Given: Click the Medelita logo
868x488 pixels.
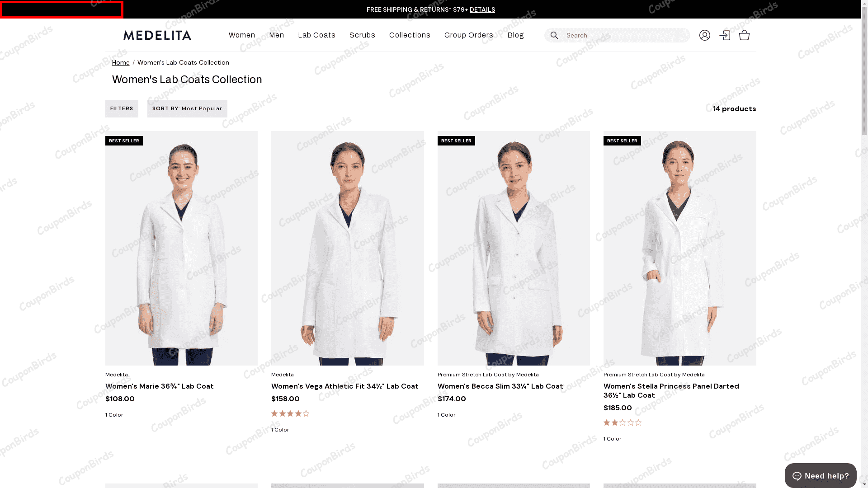Looking at the screenshot, I should (x=157, y=35).
